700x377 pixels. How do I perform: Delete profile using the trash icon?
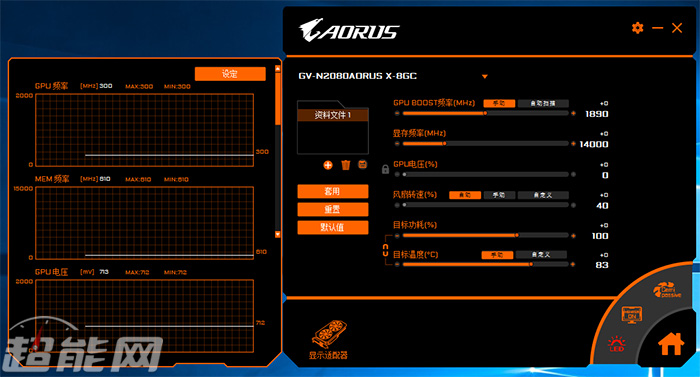point(346,165)
